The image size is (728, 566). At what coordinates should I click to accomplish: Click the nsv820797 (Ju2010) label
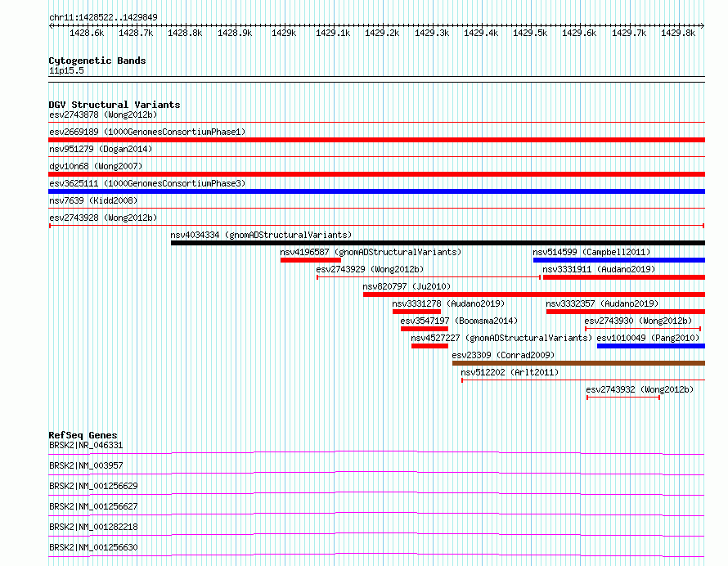407,286
